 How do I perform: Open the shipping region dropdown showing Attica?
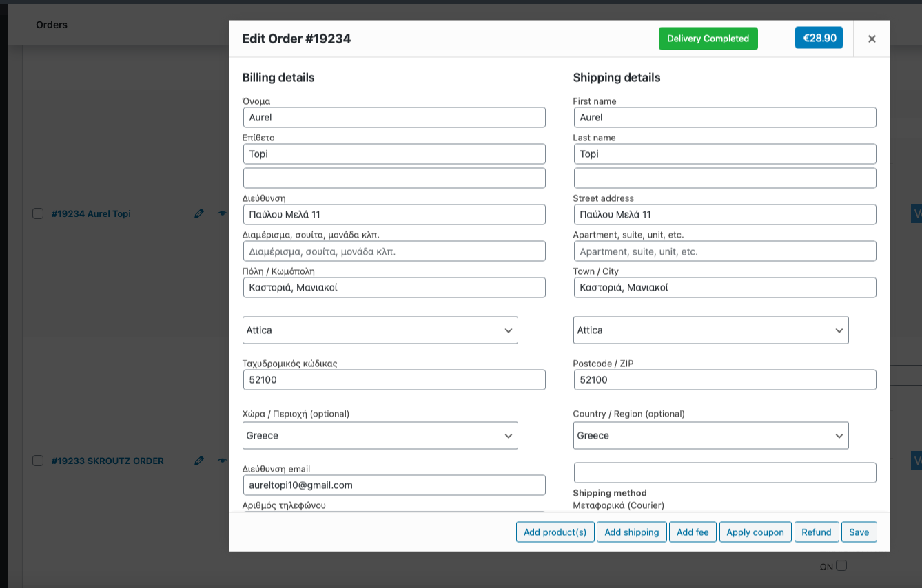click(711, 330)
